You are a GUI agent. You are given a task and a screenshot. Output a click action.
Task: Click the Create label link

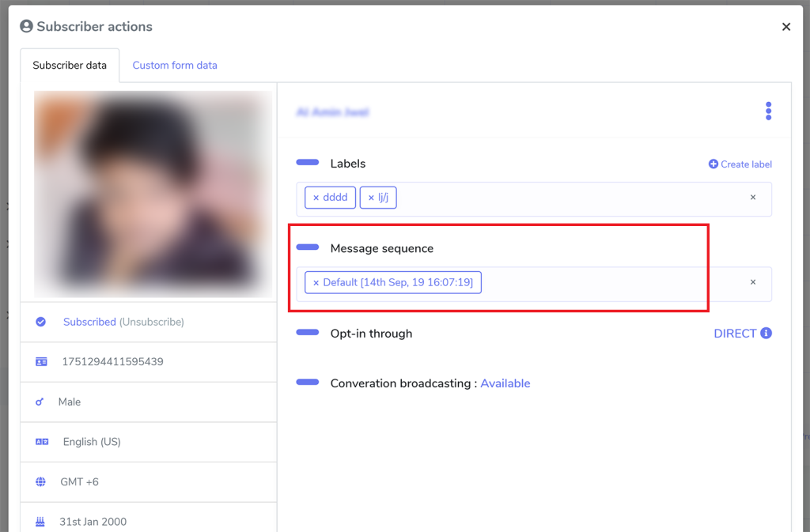740,164
